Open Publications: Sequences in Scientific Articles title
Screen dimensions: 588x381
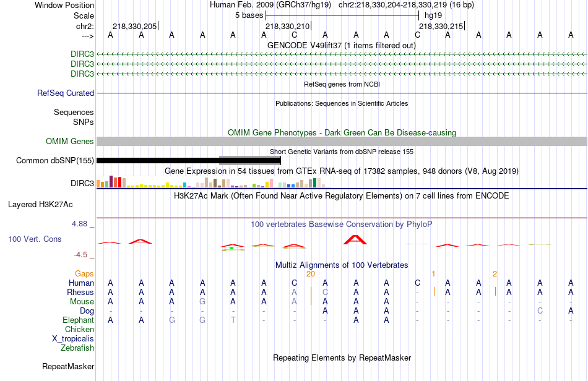[342, 103]
